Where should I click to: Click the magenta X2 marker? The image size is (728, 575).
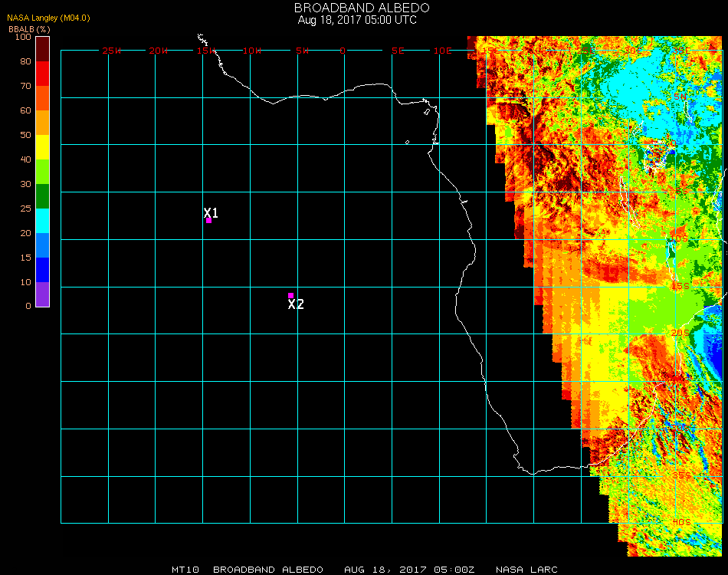pos(290,295)
